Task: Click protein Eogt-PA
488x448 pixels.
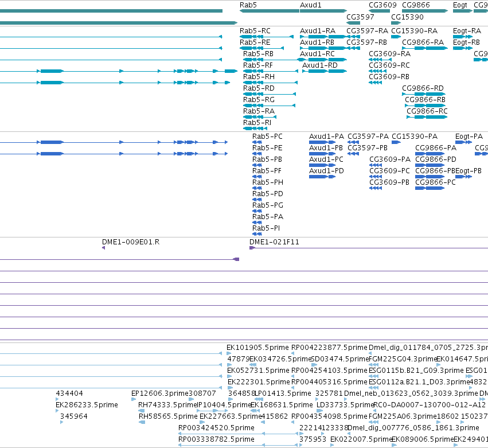Action: pyautogui.click(x=469, y=137)
